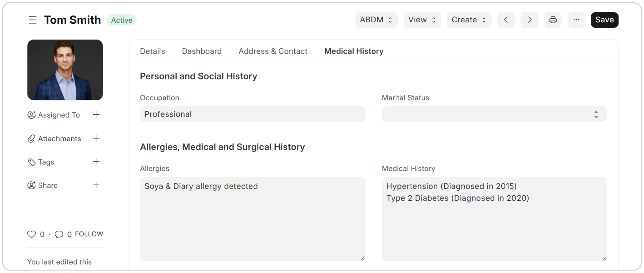Image resolution: width=644 pixels, height=273 pixels.
Task: Open comments via speech bubble icon
Action: [59, 234]
